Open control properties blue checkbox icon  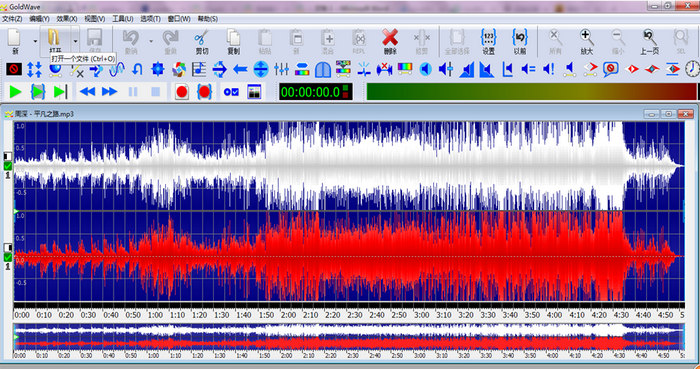pos(231,92)
